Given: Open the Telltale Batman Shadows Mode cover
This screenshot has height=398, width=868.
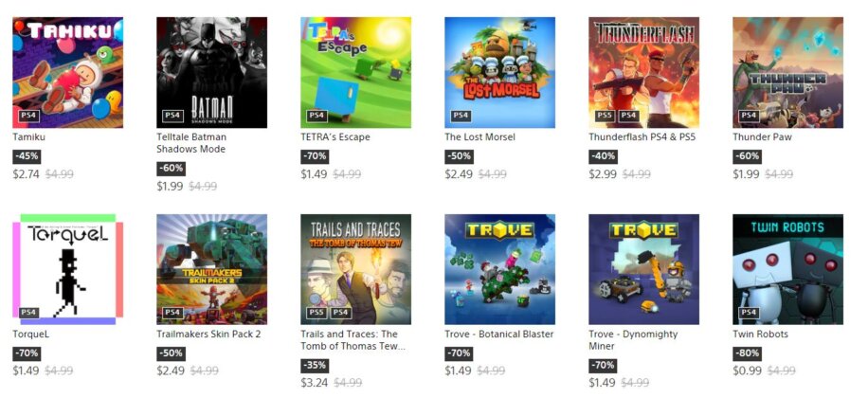Looking at the screenshot, I should point(211,73).
